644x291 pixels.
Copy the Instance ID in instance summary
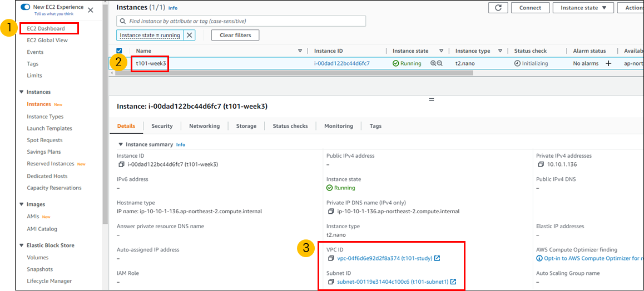point(121,164)
